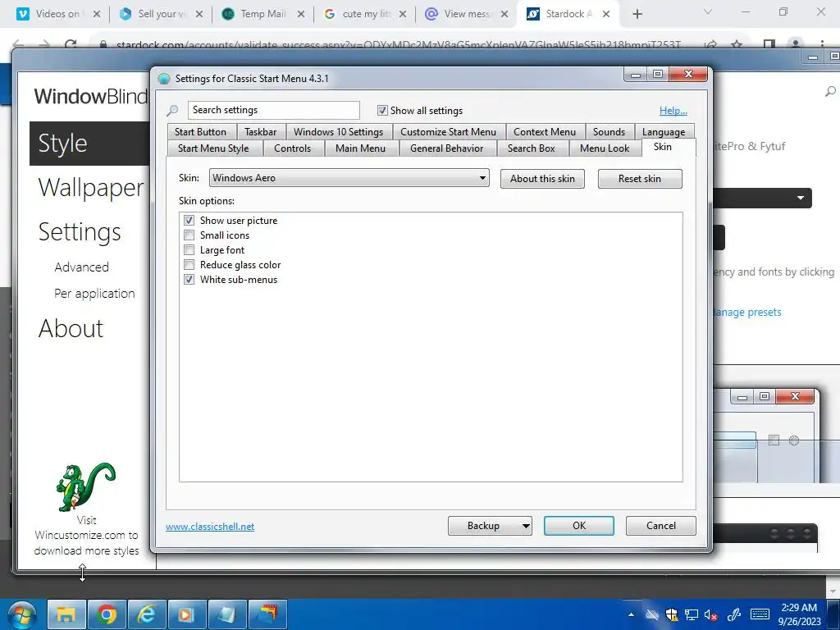This screenshot has width=840, height=630.
Task: Bookmark this page with the star icon
Action: click(x=737, y=44)
